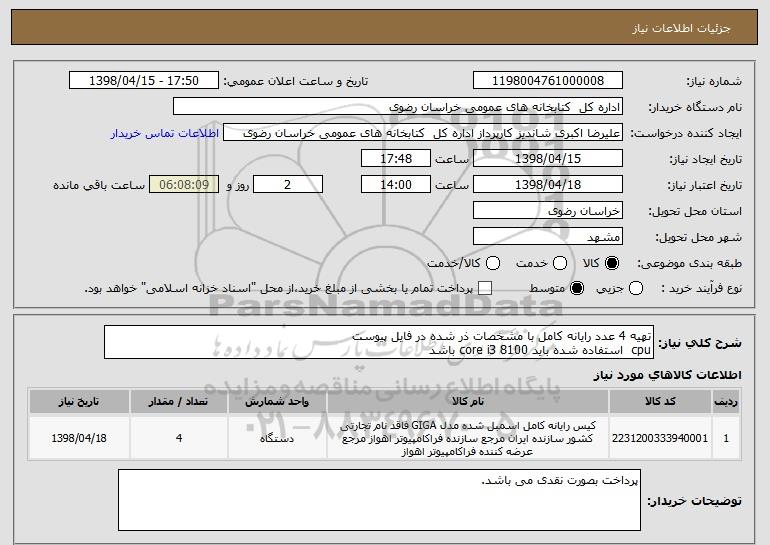
Task: Click the delivery city field مشهد
Action: pos(546,237)
